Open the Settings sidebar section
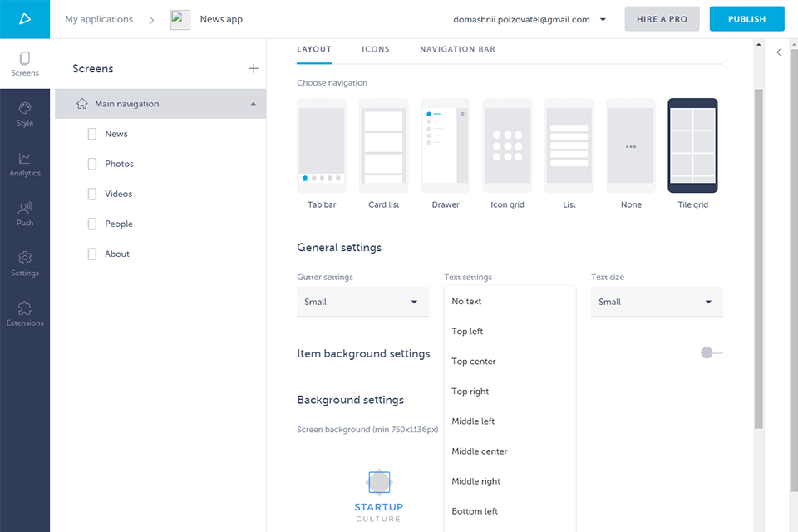This screenshot has width=798, height=532. 25,264
